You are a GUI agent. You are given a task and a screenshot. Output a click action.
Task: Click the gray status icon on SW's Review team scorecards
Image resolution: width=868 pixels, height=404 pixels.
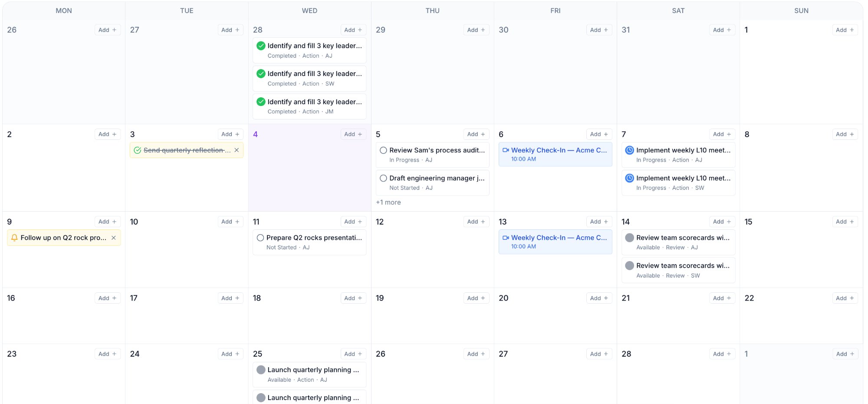[629, 265]
